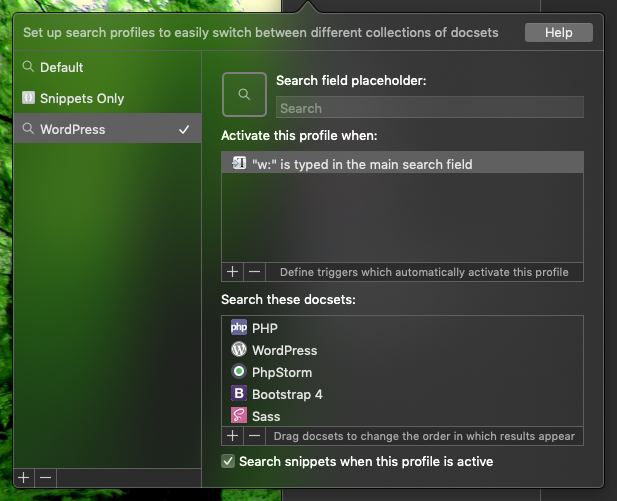Click the Default profile magnifier icon
Screen dimensions: 617x501
pyautogui.click(x=28, y=67)
